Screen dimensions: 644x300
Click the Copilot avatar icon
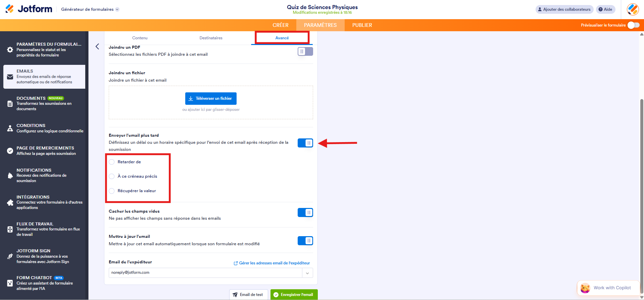[x=585, y=288]
